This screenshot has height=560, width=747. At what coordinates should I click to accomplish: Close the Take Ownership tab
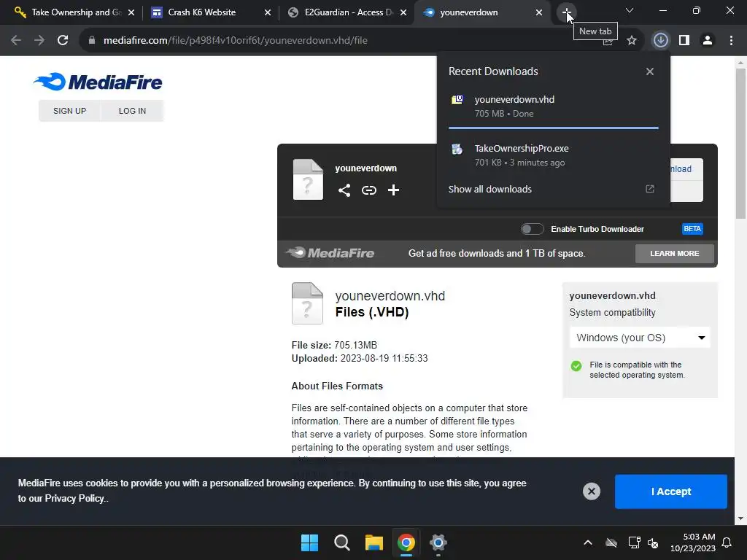click(x=131, y=12)
